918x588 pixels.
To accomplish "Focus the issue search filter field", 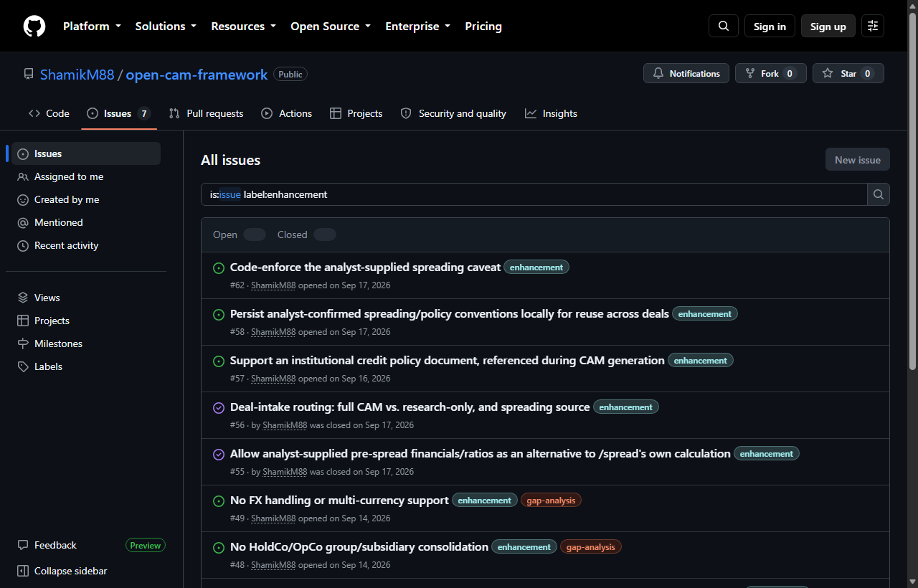I will [x=534, y=194].
